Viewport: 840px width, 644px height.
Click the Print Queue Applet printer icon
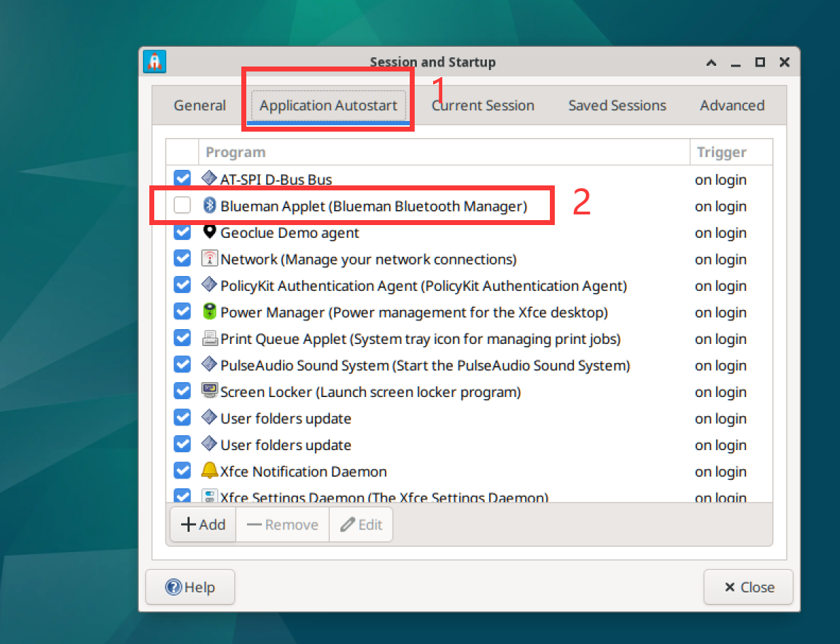(209, 338)
